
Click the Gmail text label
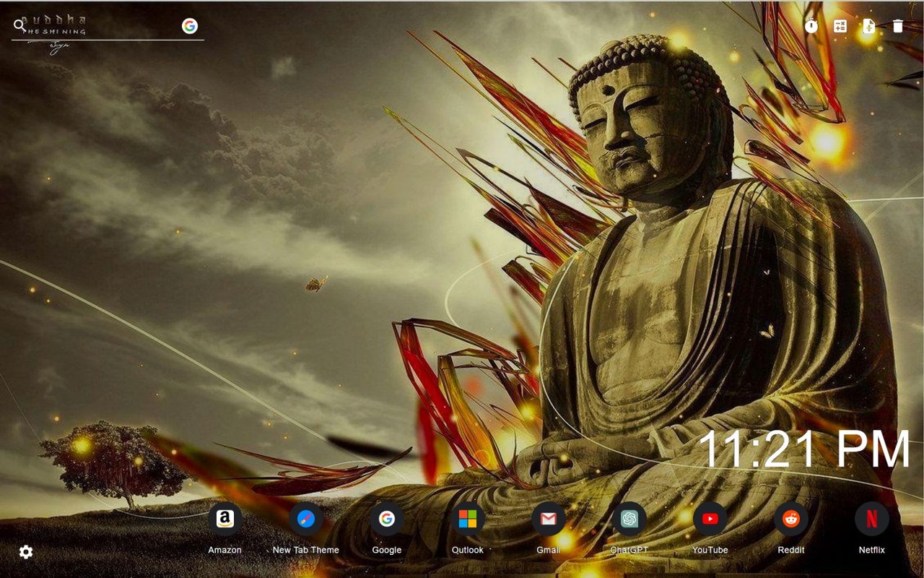tap(549, 550)
